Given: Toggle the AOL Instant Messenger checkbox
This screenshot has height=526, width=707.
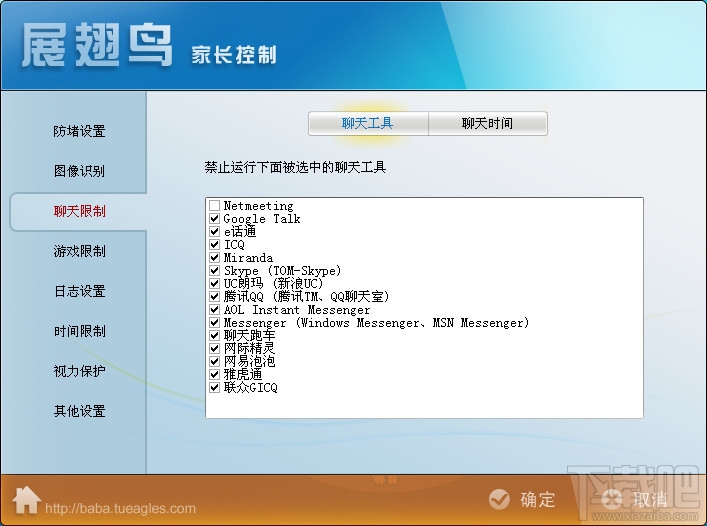Looking at the screenshot, I should tap(215, 310).
